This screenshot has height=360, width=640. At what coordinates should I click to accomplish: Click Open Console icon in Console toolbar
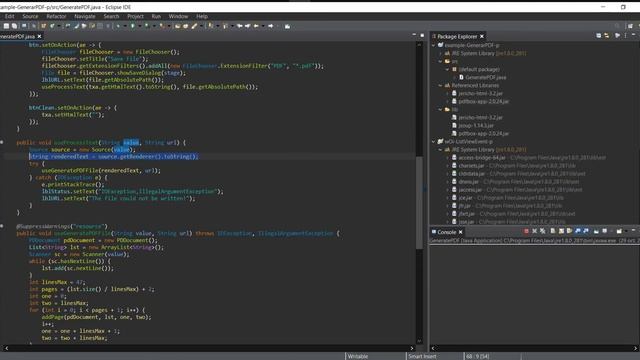pyautogui.click(x=619, y=231)
